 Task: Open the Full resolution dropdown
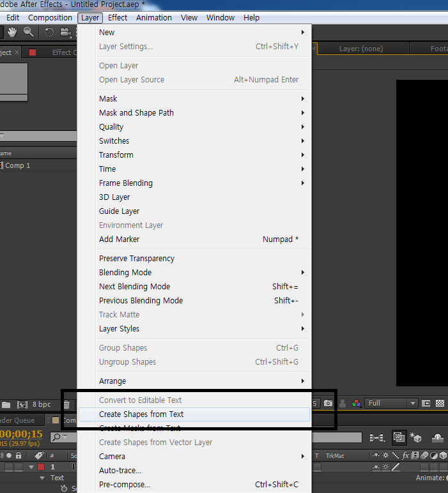(390, 403)
